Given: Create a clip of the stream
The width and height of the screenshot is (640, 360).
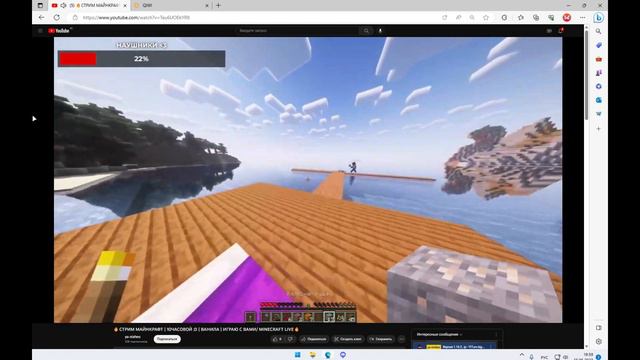Looking at the screenshot, I should click(348, 339).
